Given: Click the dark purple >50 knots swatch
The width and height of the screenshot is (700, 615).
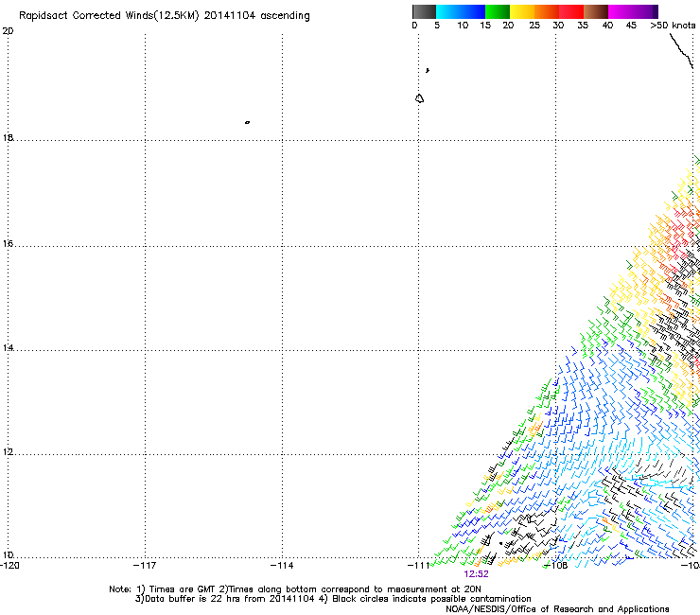Looking at the screenshot, I should click(656, 11).
